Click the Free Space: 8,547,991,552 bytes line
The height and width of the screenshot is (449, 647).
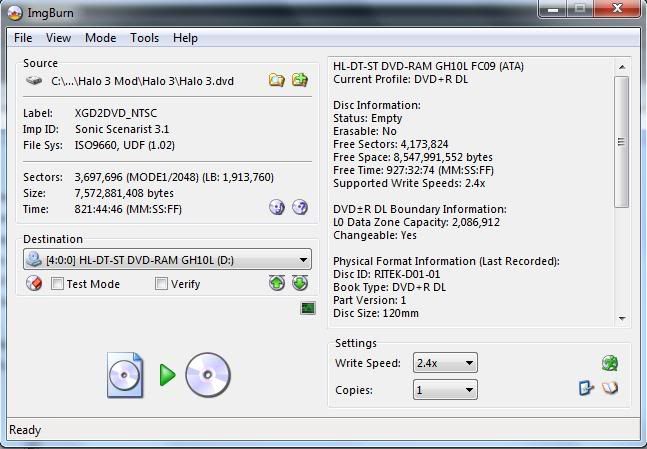pos(413,157)
